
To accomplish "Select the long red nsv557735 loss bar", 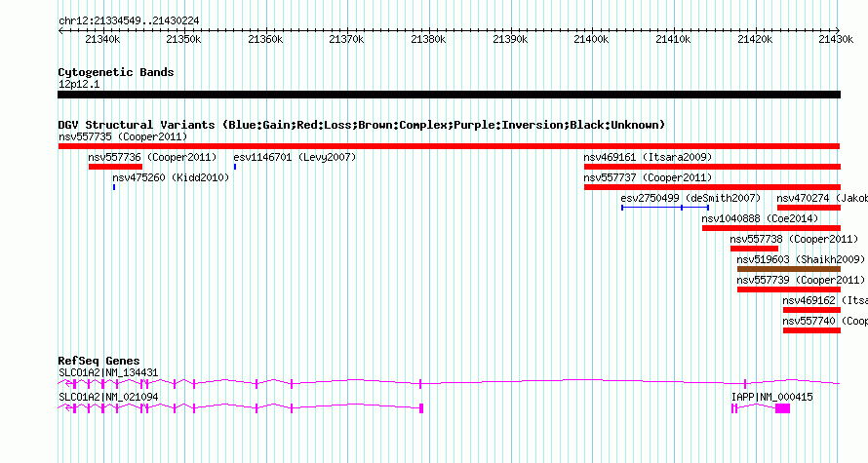I will pos(449,146).
